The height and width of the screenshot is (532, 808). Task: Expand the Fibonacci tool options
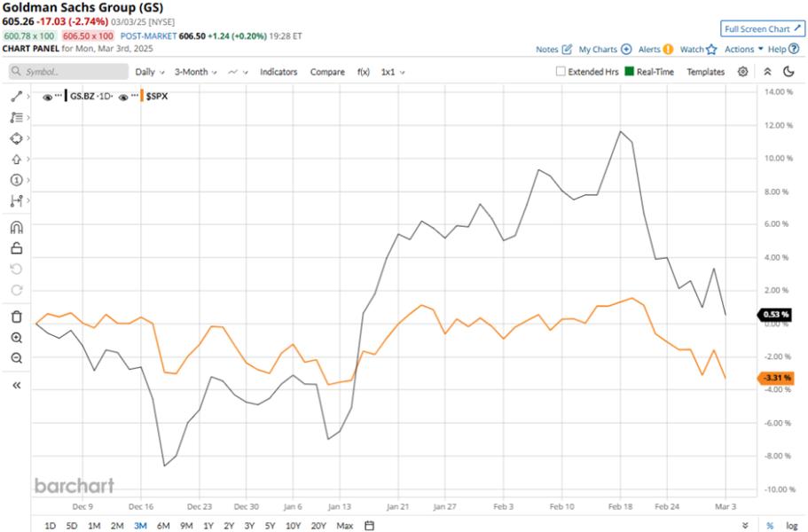coord(28,117)
